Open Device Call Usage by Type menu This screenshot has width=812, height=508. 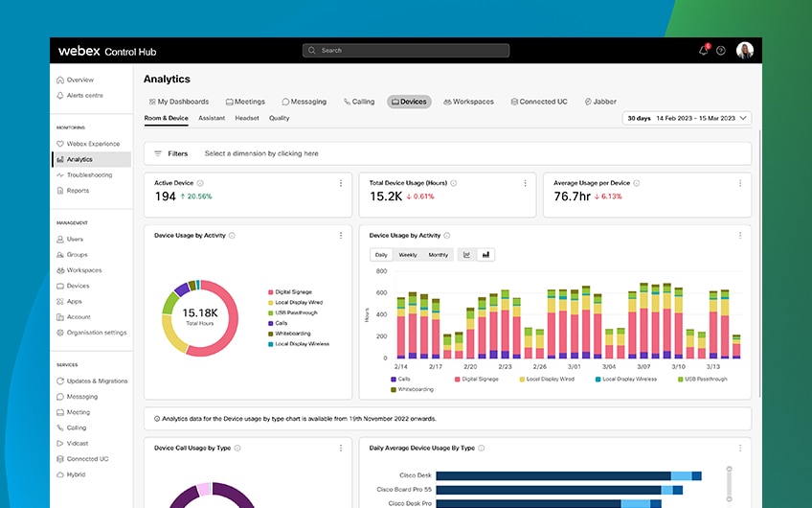pos(341,448)
